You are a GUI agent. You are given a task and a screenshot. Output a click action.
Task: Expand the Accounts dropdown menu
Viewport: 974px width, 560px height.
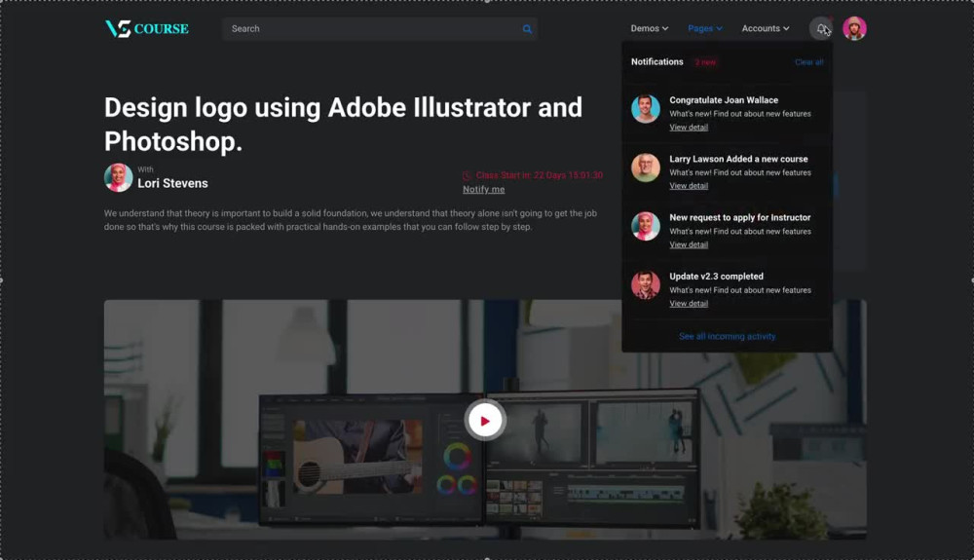coord(766,28)
